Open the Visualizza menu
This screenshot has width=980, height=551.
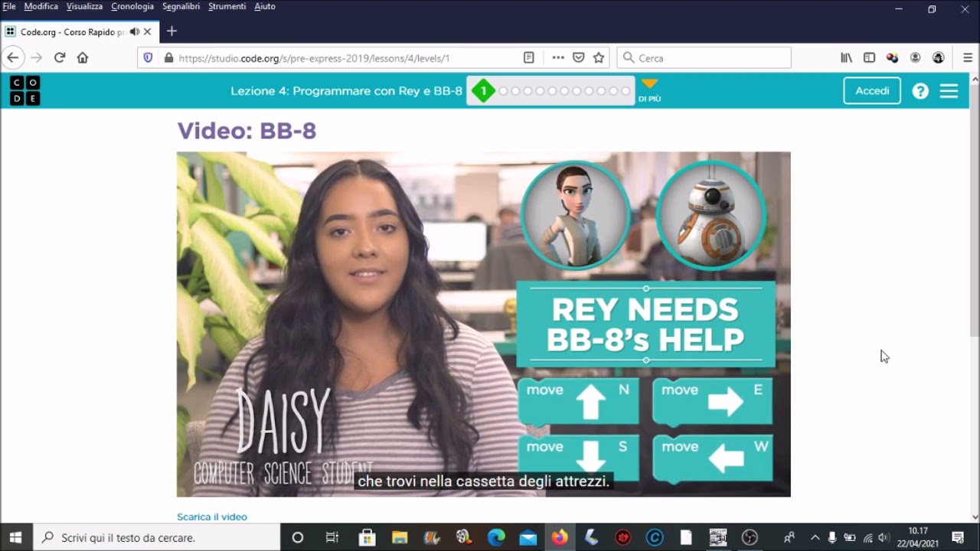84,6
